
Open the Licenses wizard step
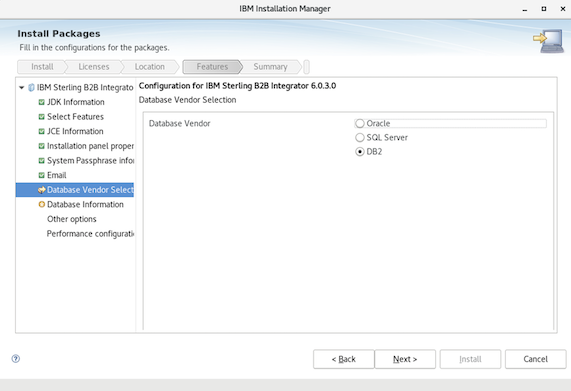coord(94,67)
